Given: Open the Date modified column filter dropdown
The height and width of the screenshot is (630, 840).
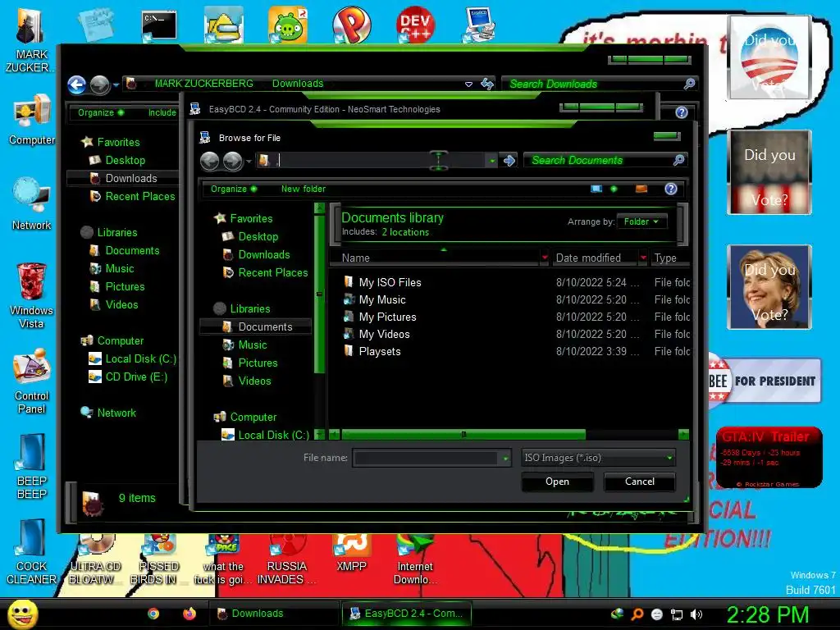Looking at the screenshot, I should (x=643, y=258).
